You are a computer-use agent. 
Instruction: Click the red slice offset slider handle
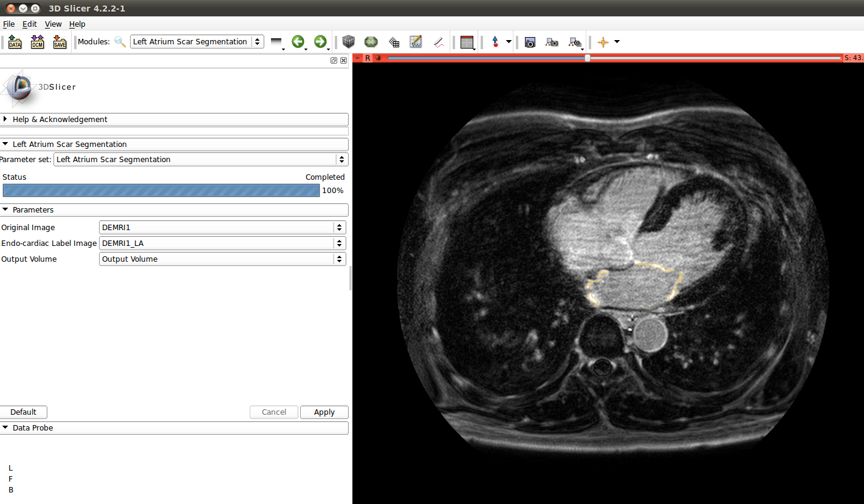(587, 58)
